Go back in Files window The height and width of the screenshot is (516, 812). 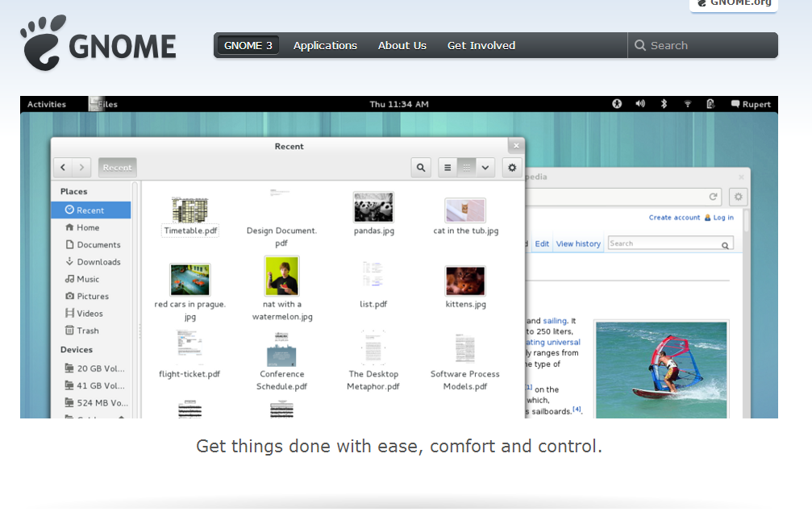[63, 168]
